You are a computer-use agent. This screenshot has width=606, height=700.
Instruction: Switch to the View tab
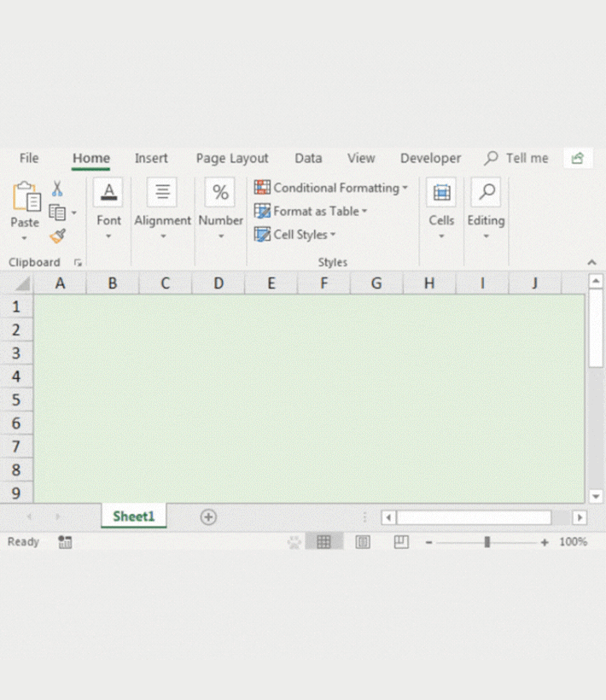tap(361, 158)
